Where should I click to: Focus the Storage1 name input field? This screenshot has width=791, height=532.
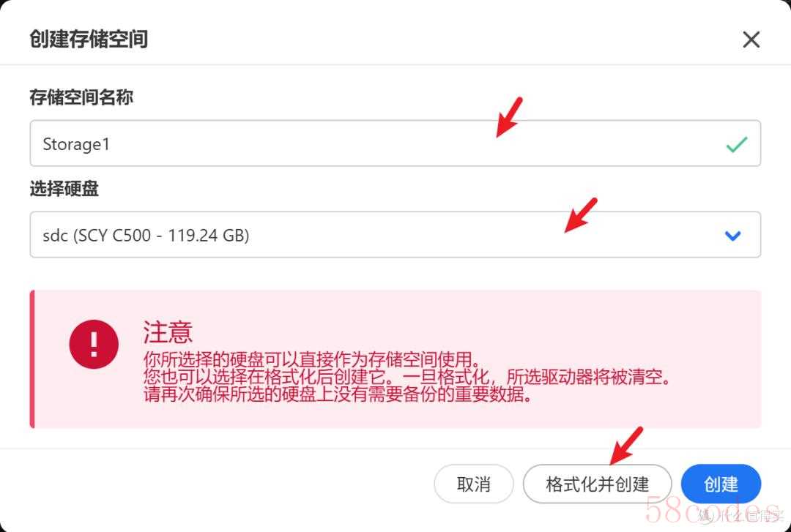tap(395, 143)
